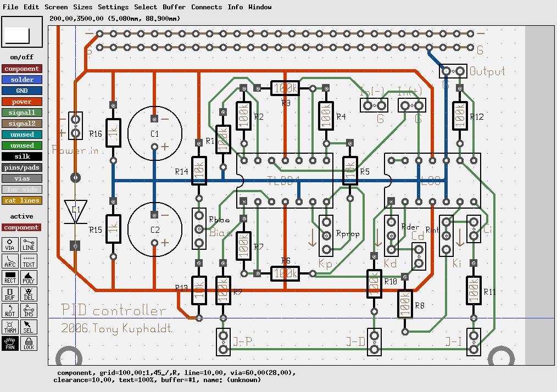Select the LINE drawing tool
Viewport: 557px width, 392px height.
(x=29, y=245)
